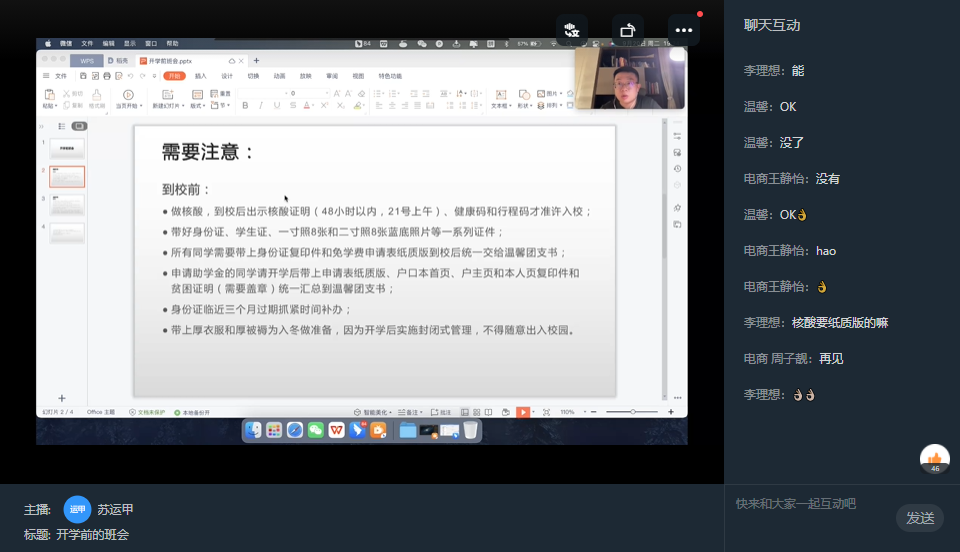Click the redo arrow in WPS toolbar

click(x=143, y=76)
